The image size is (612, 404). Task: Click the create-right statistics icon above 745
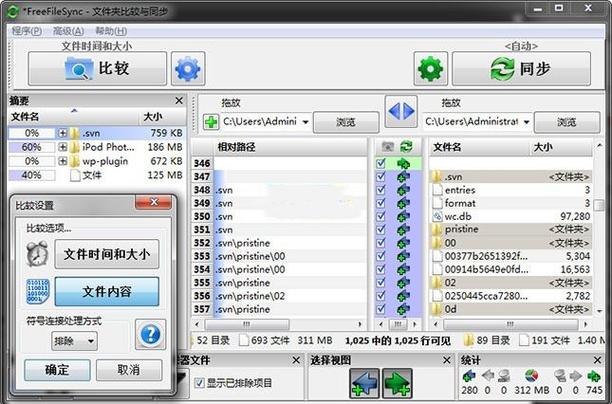(x=594, y=376)
